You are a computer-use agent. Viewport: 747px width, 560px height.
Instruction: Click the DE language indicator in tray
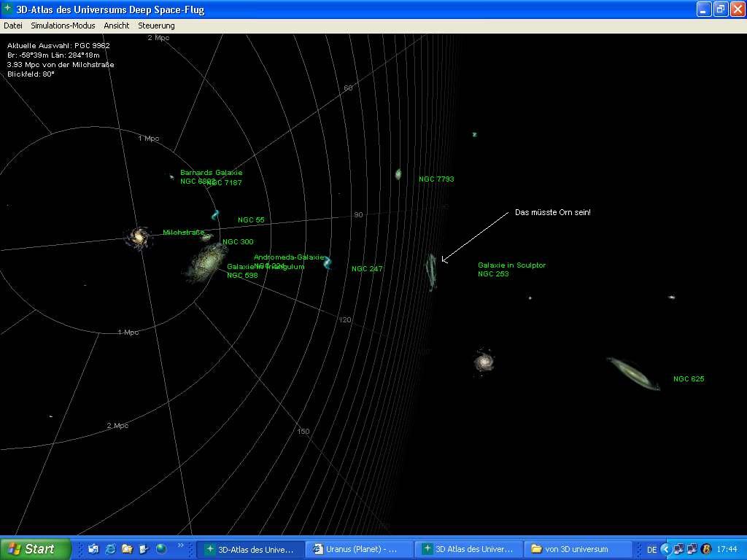pyautogui.click(x=651, y=549)
